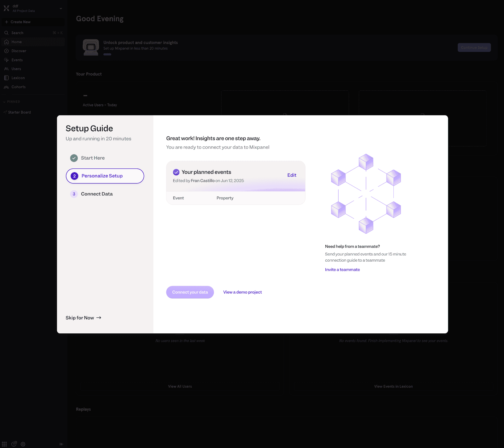Select the Start Here step

tap(93, 158)
